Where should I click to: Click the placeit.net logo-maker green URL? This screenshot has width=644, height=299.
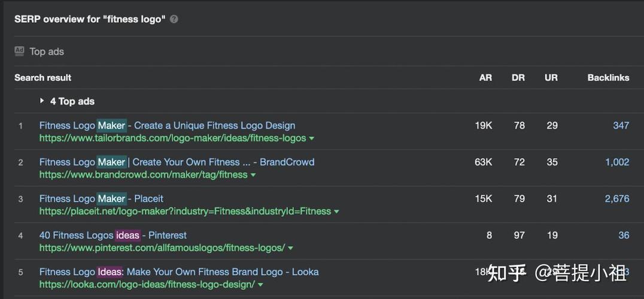click(185, 211)
